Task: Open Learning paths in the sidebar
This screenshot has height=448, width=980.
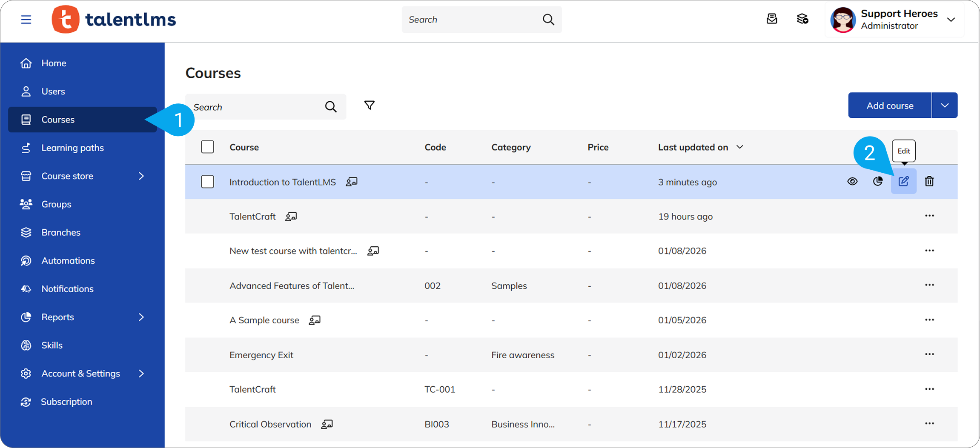Action: point(72,148)
